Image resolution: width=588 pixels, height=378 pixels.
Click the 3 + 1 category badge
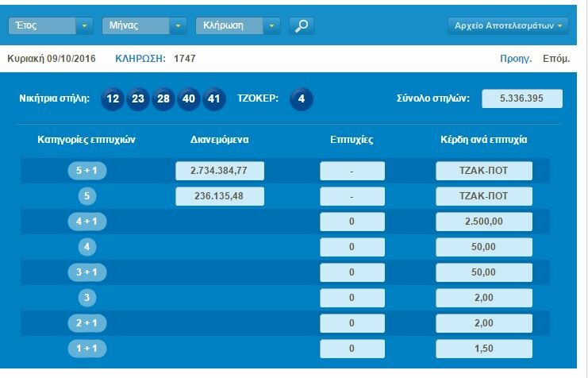click(87, 272)
